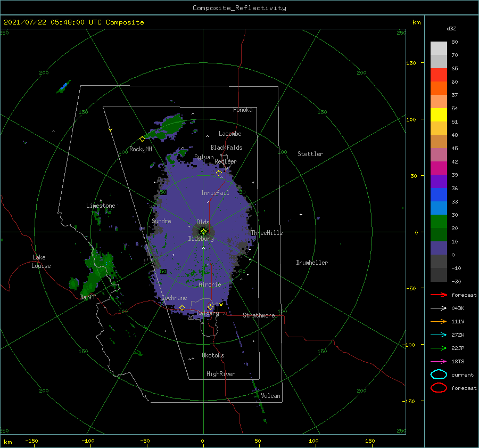This screenshot has height=448, width=479.
Task: Pick the purple 36-39 dBZ swatch
Action: [x=439, y=181]
